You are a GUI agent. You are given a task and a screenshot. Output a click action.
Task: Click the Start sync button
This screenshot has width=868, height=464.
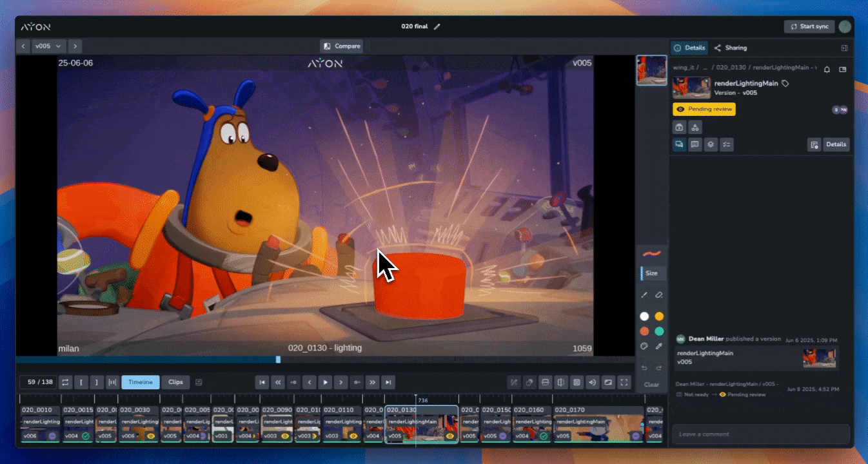[809, 26]
